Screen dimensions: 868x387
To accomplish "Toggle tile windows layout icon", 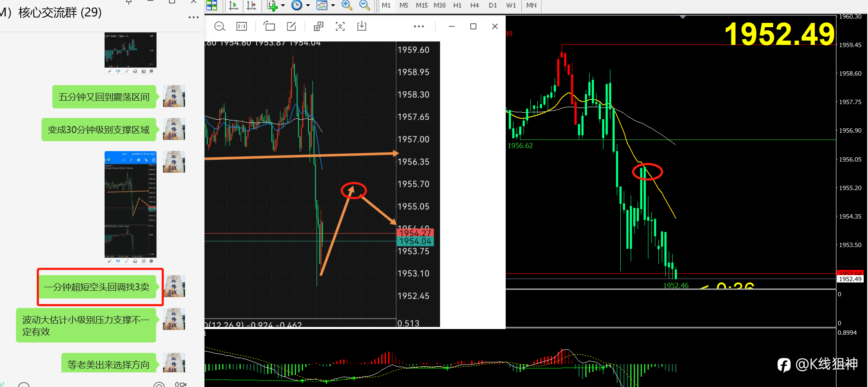I will click(212, 5).
